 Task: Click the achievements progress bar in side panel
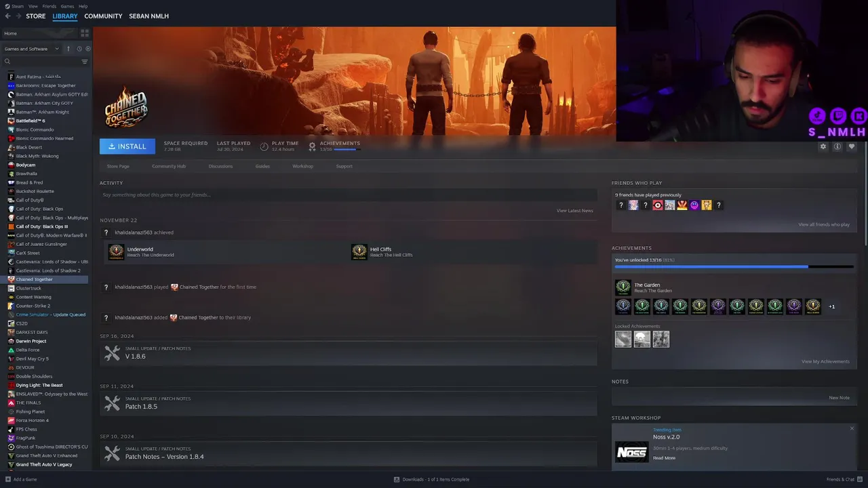(x=734, y=267)
